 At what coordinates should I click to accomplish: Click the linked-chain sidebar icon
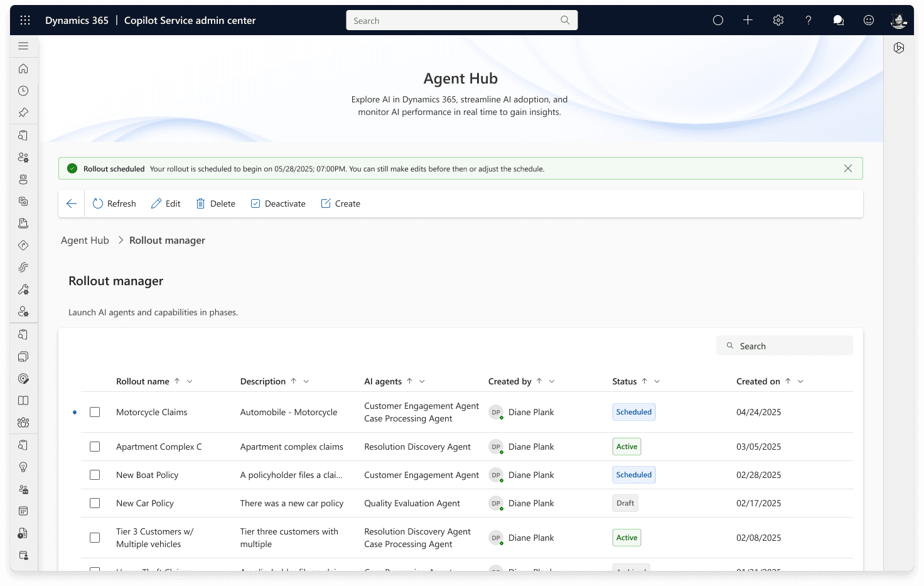point(23,201)
